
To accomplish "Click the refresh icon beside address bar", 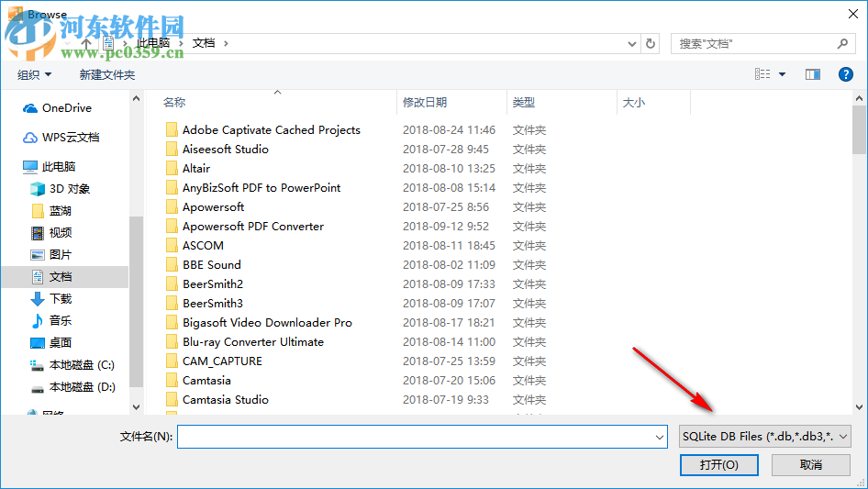I will pos(651,43).
